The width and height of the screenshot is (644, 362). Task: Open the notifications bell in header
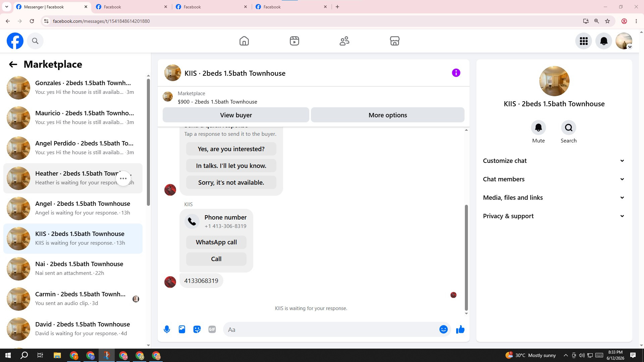(x=604, y=41)
